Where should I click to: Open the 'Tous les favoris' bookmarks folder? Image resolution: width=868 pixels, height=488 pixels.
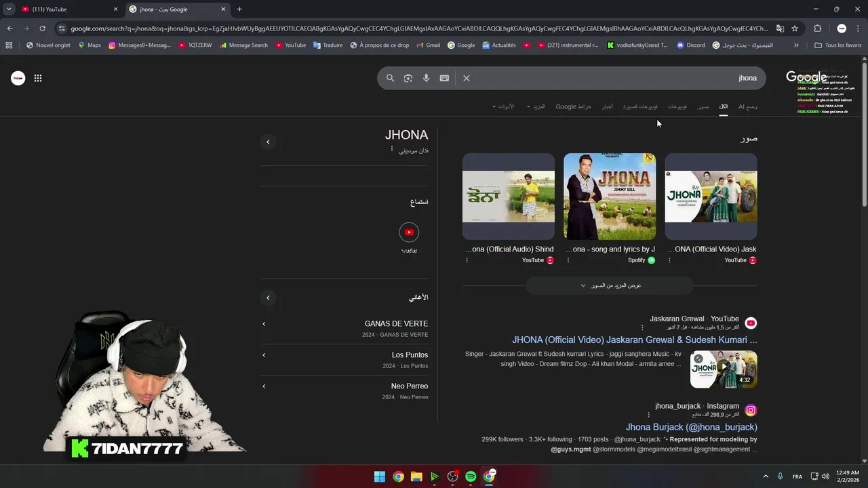click(x=837, y=45)
